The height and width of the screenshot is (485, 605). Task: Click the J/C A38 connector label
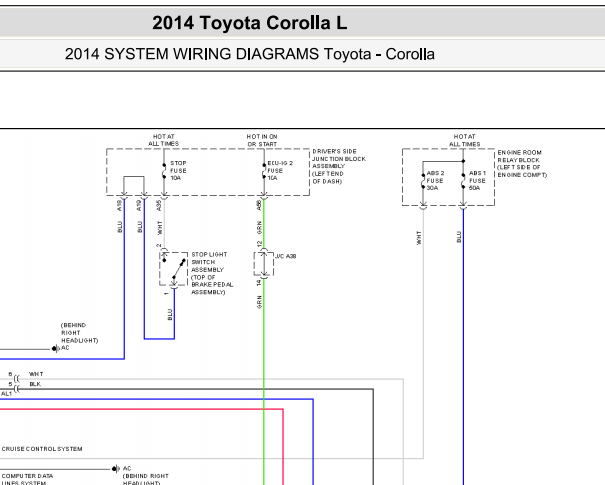click(x=286, y=256)
